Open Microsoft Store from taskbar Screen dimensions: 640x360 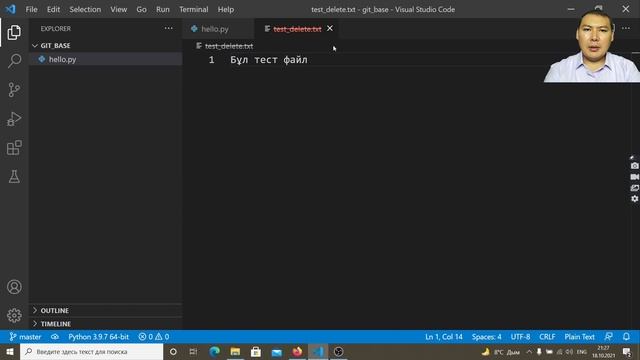[x=256, y=351]
